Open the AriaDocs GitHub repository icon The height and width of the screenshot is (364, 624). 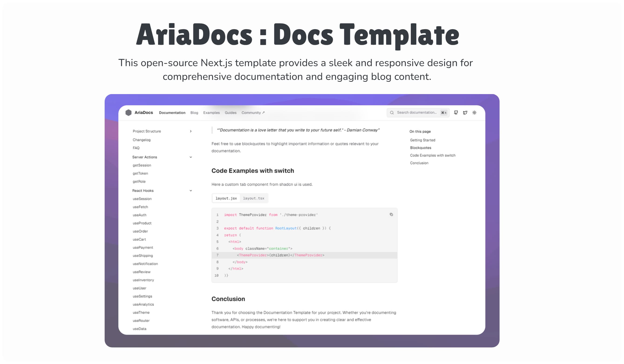[x=456, y=113]
